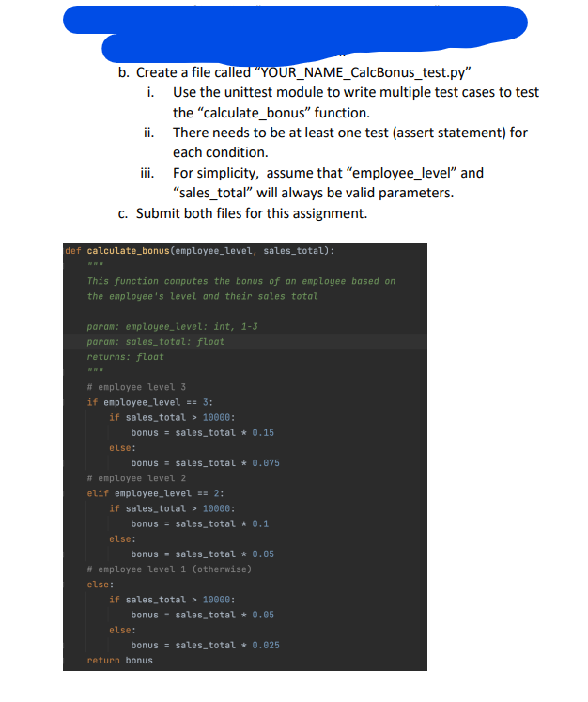Click the line "bonus = sales_total * 0.1"
588x702 pixels.
click(x=199, y=524)
